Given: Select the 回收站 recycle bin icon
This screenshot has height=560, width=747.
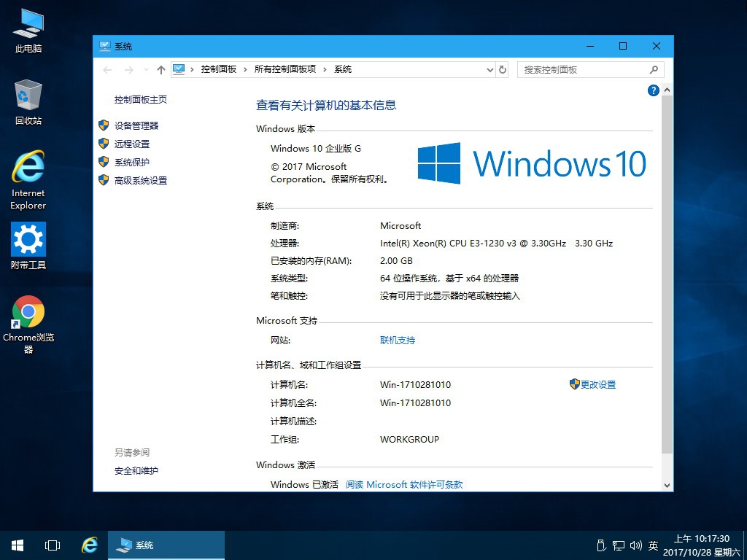Looking at the screenshot, I should (28, 102).
